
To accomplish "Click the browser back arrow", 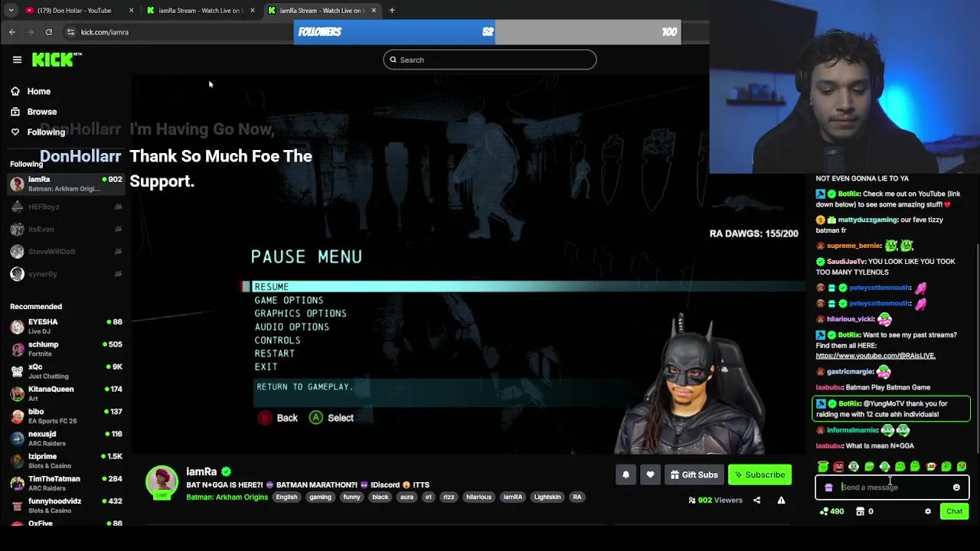I will pyautogui.click(x=12, y=32).
